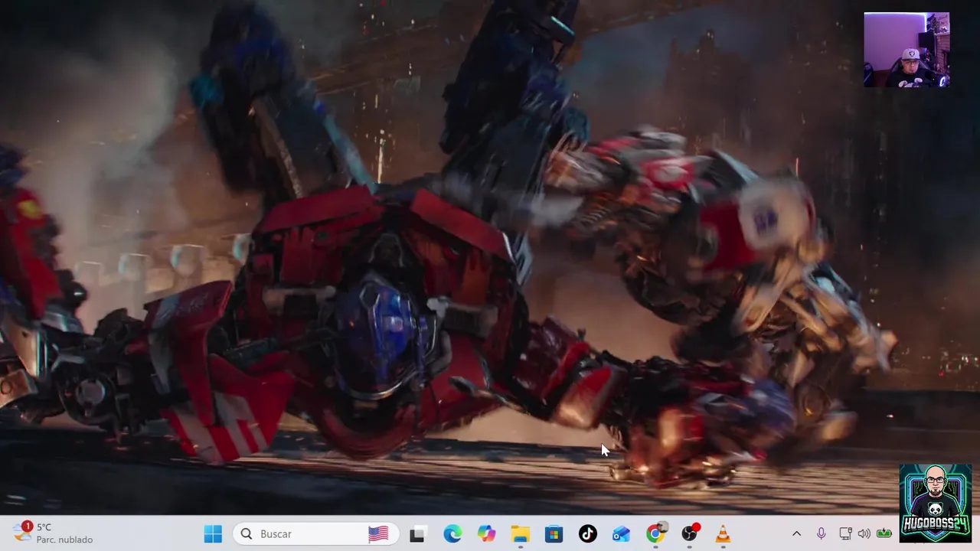Open File Explorer from the taskbar
This screenshot has width=980, height=551.
(x=520, y=533)
